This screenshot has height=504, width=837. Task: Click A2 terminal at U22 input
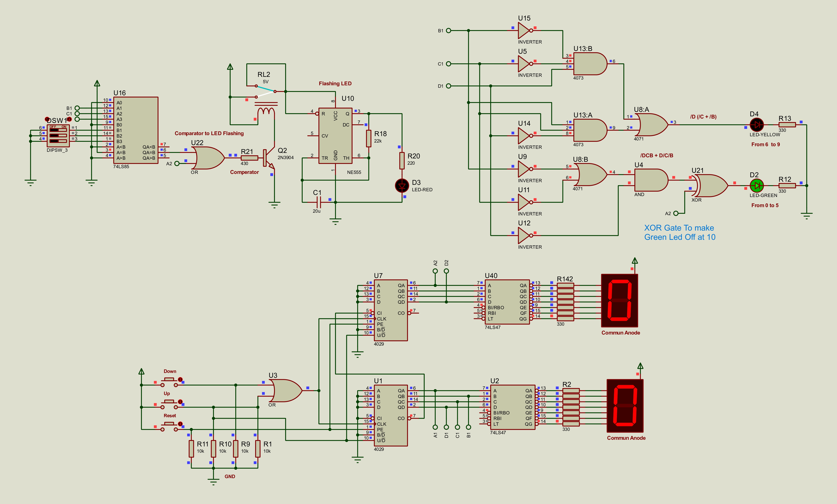pyautogui.click(x=177, y=164)
